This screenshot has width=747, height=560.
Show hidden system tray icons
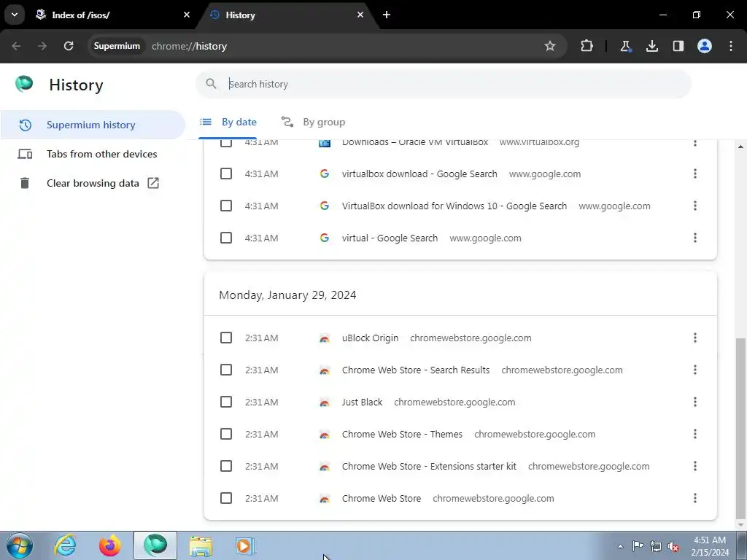coord(620,546)
